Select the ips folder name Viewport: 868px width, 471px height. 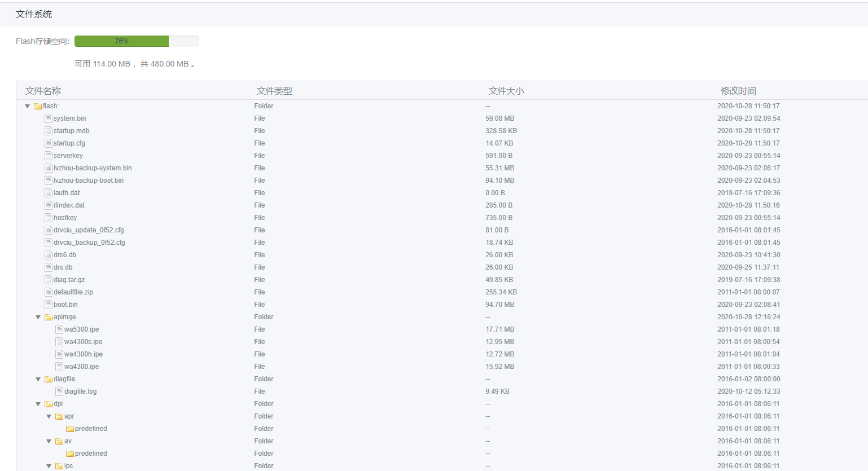coord(68,466)
